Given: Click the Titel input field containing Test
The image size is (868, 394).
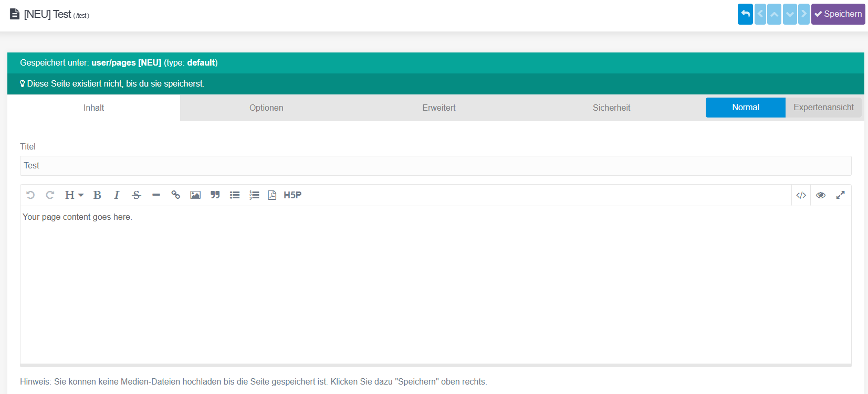Looking at the screenshot, I should (x=436, y=166).
